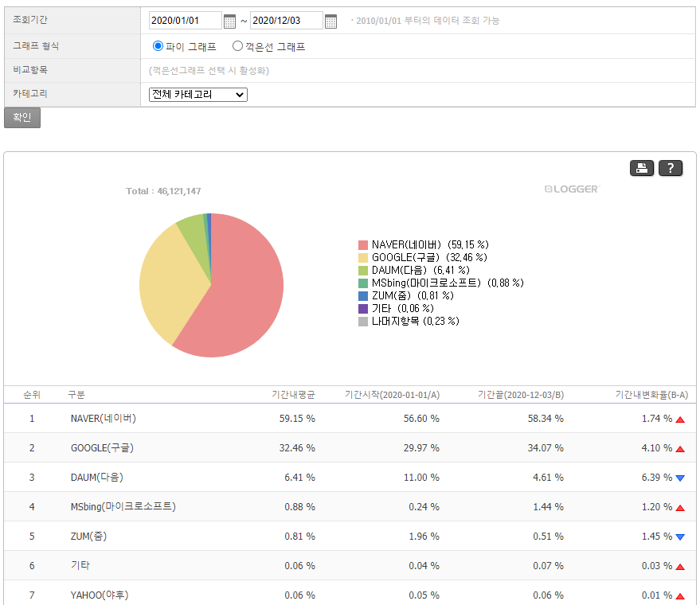Click the 기간끝(2020-12-03/B) column header

521,395
